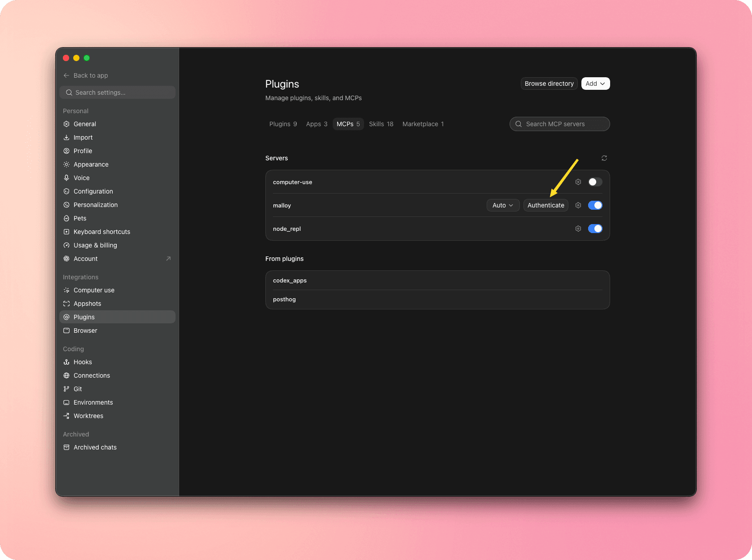Click the Account icon in sidebar
The width and height of the screenshot is (752, 560).
point(66,259)
